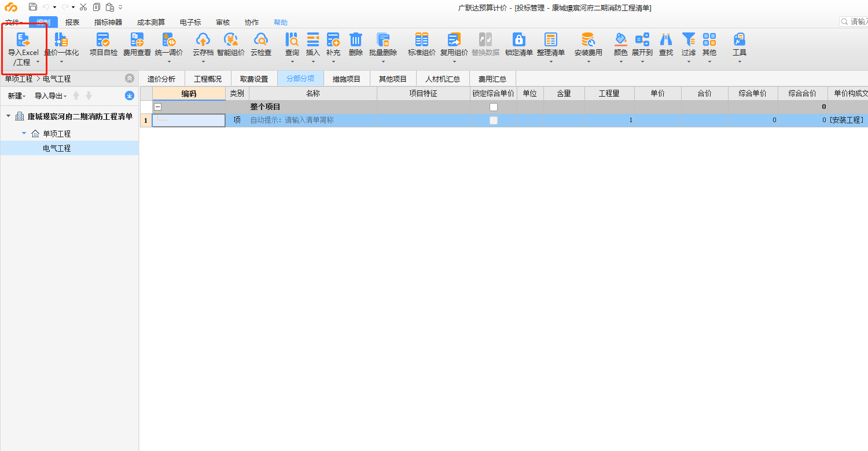Click the 其他 grid icon
This screenshot has height=451, width=868.
tap(709, 39)
